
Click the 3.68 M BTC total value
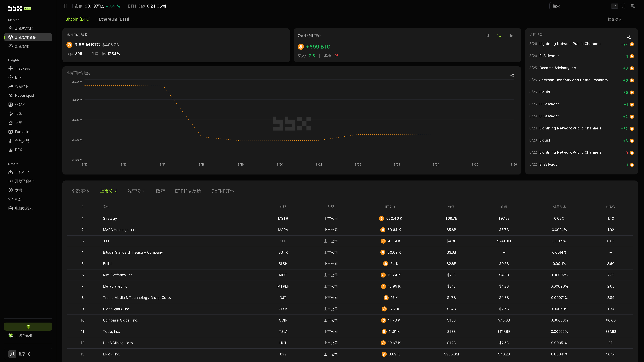(x=87, y=45)
